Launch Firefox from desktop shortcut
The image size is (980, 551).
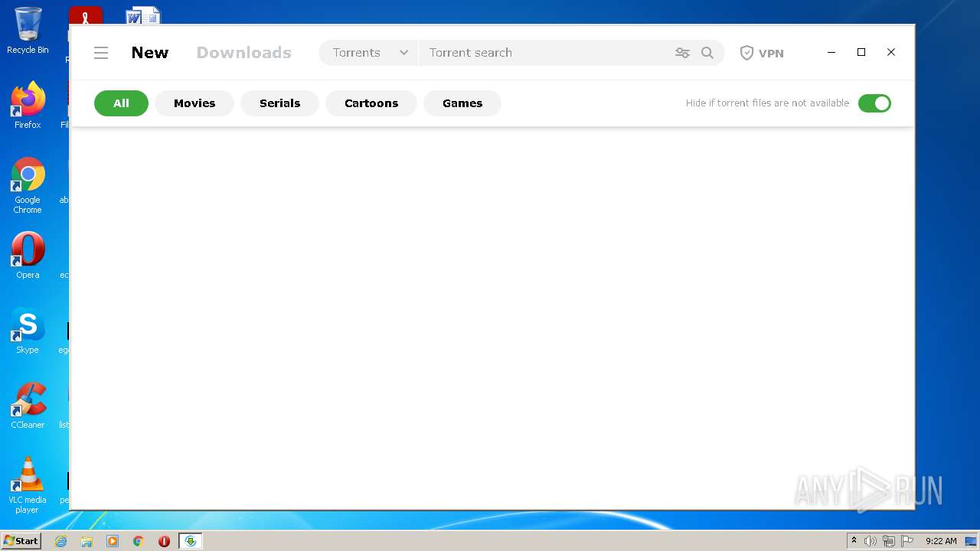tap(28, 105)
